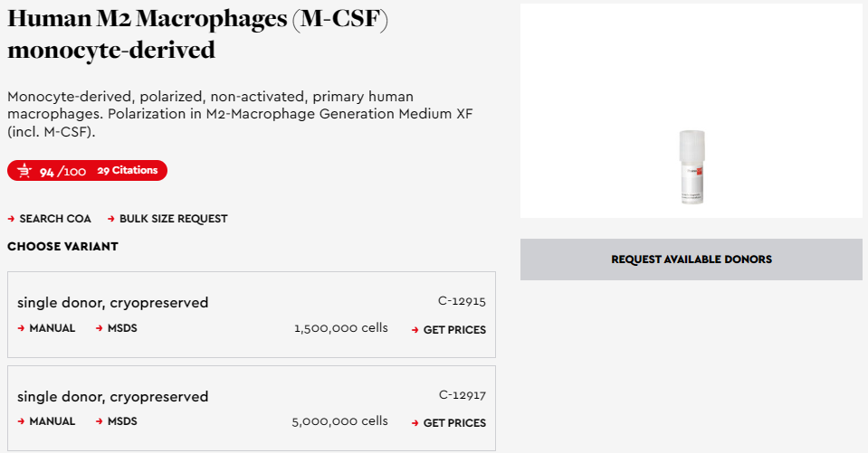Click arrow icon beside C-12915 MANUAL
868x453 pixels.
(x=21, y=328)
